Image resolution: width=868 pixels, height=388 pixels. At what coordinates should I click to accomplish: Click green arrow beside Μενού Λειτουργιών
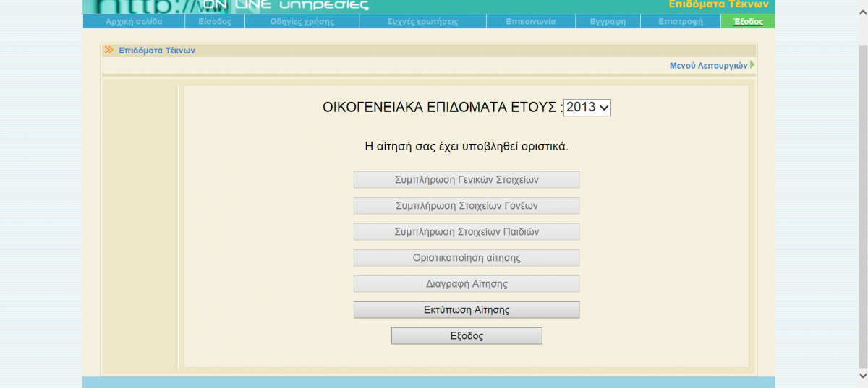(752, 65)
